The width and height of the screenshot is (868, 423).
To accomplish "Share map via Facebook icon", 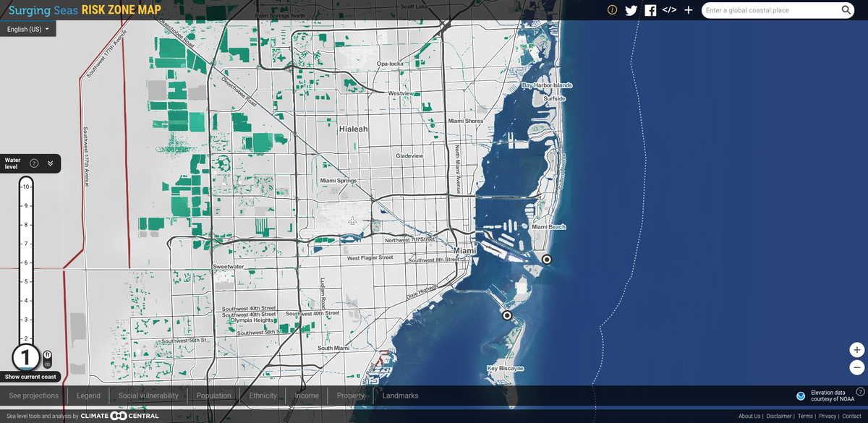I will [x=650, y=10].
